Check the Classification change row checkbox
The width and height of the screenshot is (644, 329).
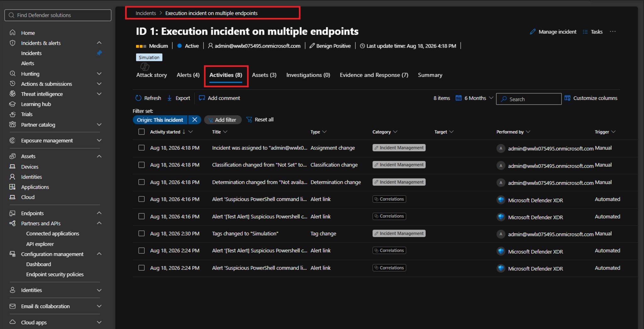pyautogui.click(x=141, y=165)
